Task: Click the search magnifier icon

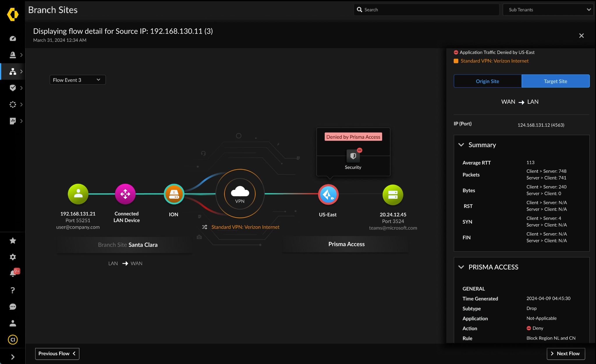Action: [x=359, y=10]
